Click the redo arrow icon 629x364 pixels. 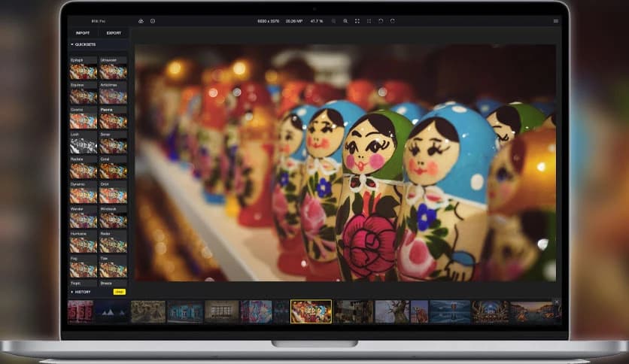tap(392, 21)
